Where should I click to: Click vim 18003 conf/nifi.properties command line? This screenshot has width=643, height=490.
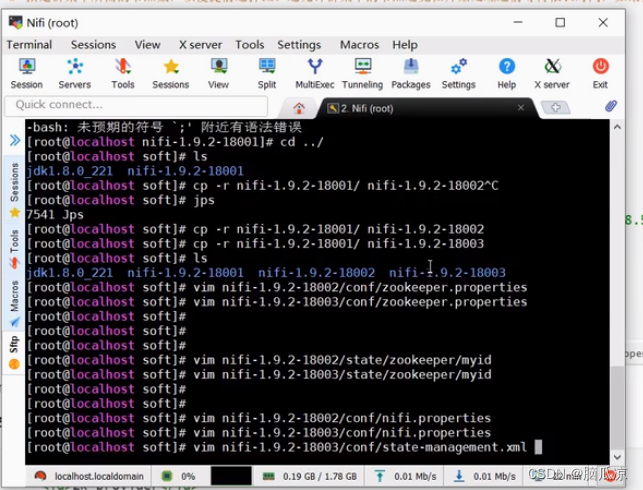click(259, 433)
